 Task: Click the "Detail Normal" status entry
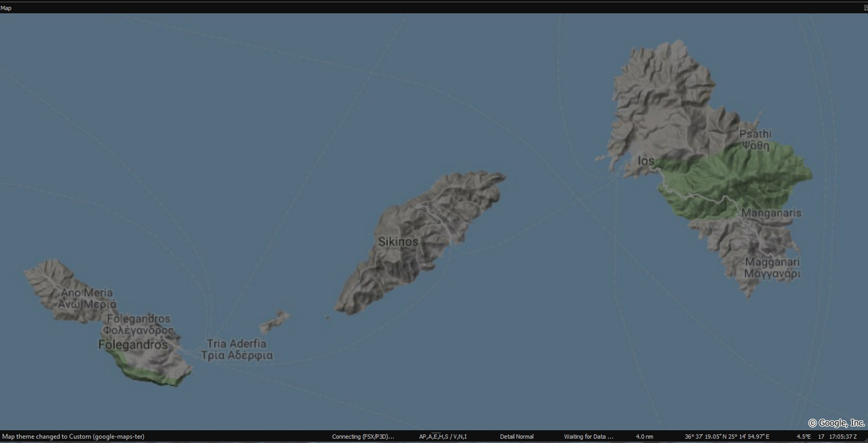coord(517,437)
